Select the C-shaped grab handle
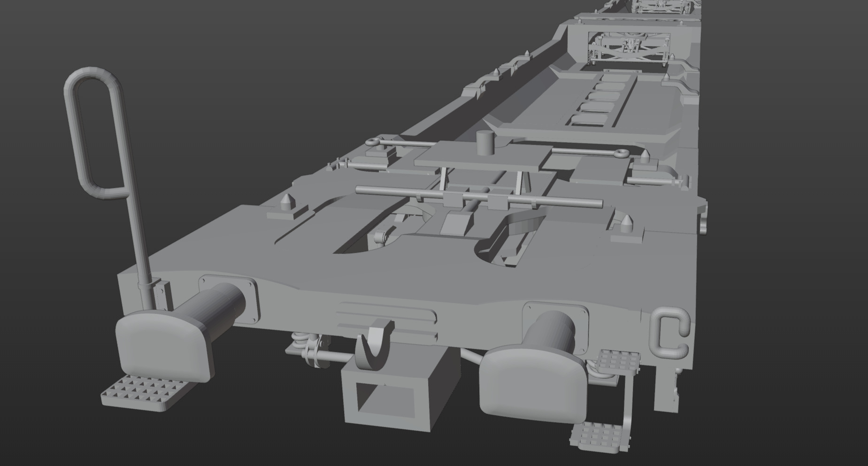This screenshot has height=466, width=868. [669, 333]
